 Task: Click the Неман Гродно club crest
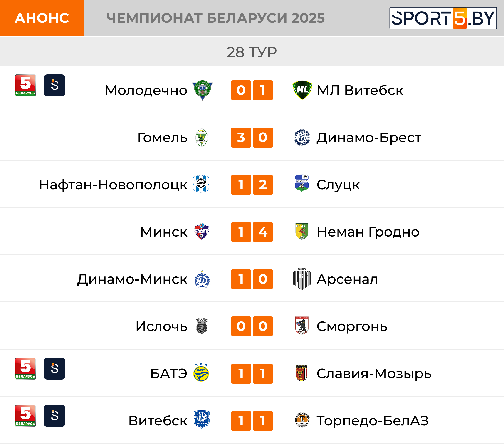(x=302, y=232)
